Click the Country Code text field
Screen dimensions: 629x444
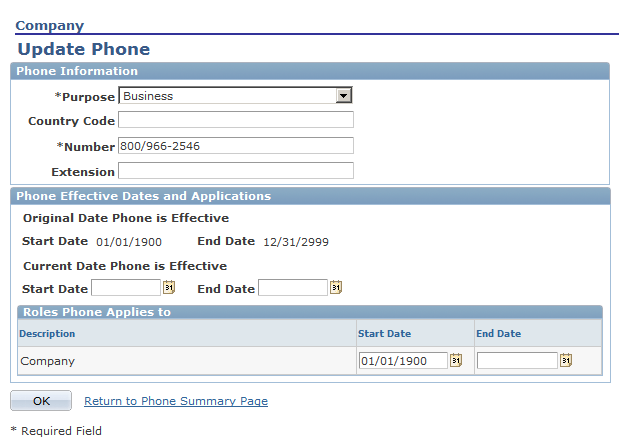tap(236, 120)
